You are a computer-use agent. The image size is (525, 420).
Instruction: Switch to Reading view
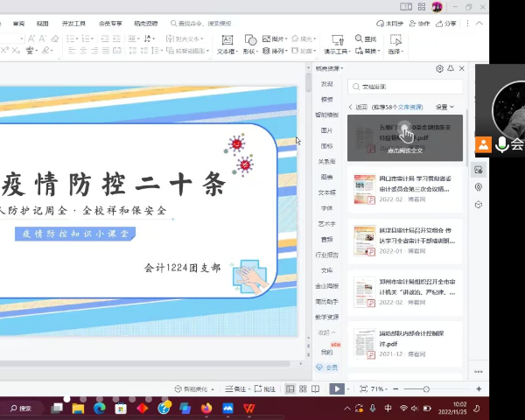[x=315, y=388]
